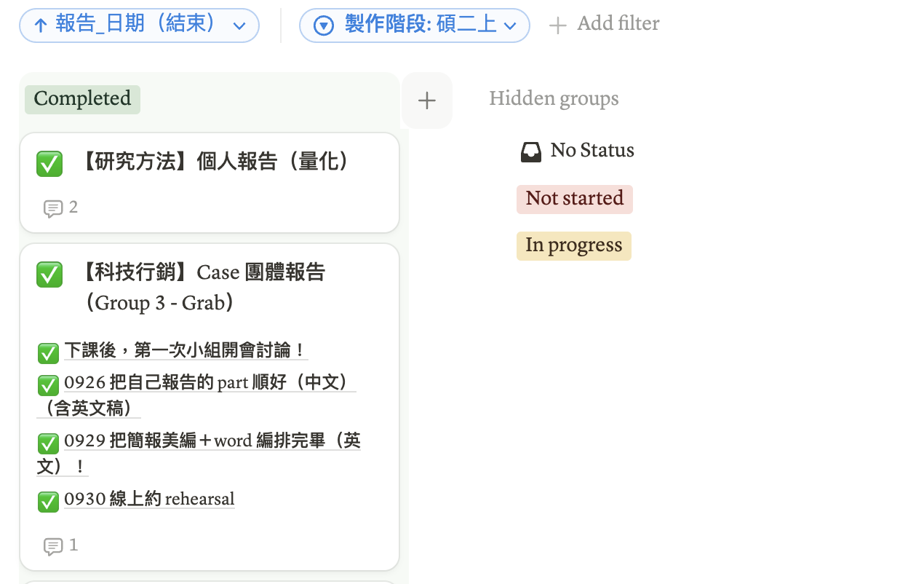Click comment icon on 科技行銷 card
This screenshot has width=924, height=584.
(52, 546)
